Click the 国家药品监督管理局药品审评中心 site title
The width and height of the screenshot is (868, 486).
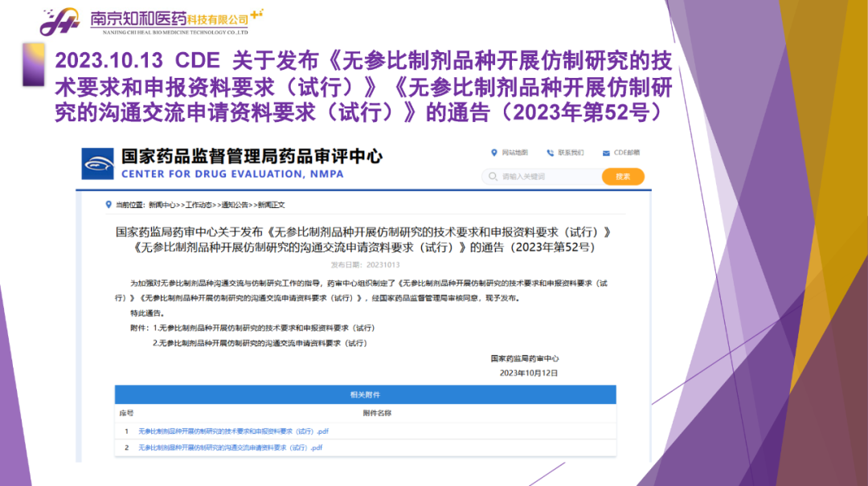[252, 156]
